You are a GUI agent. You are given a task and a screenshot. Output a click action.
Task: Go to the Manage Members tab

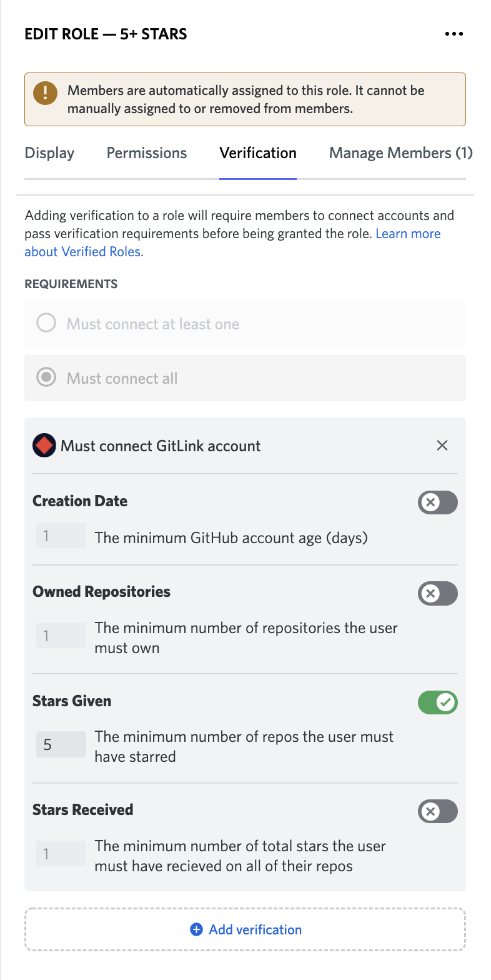pos(400,153)
